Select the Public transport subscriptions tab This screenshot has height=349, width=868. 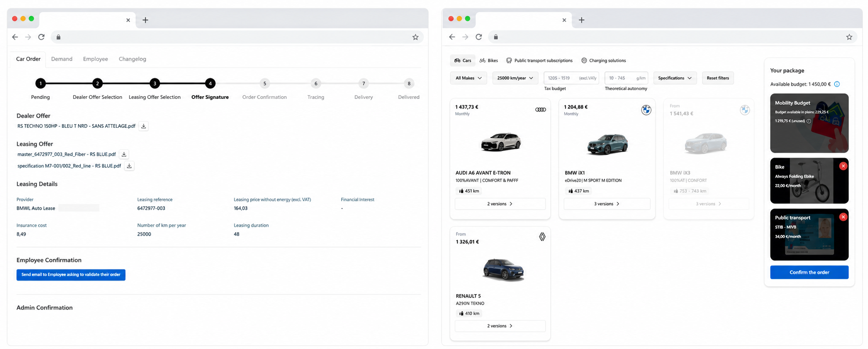click(x=540, y=61)
